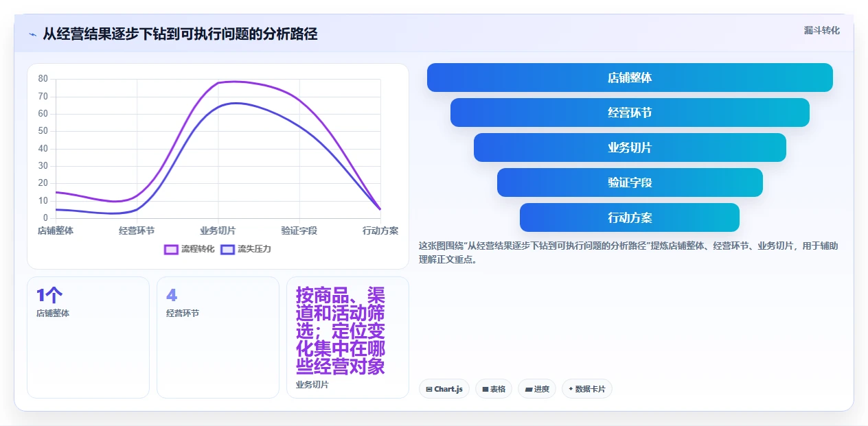Screen dimensions: 868x426
Task: Select the 行动方案 funnel bar
Action: 630,217
